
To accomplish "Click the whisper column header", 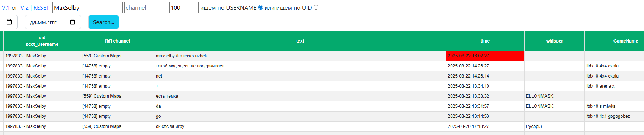I will [554, 41].
